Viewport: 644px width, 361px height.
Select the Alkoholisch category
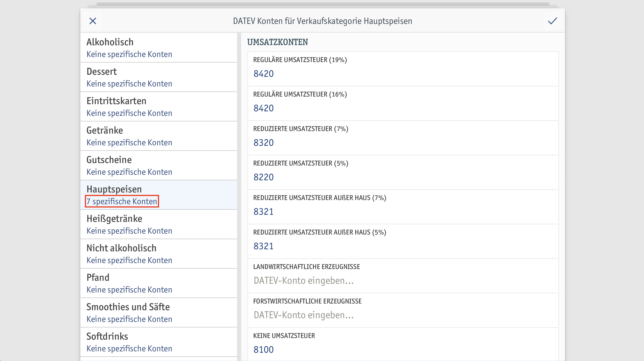click(x=158, y=48)
